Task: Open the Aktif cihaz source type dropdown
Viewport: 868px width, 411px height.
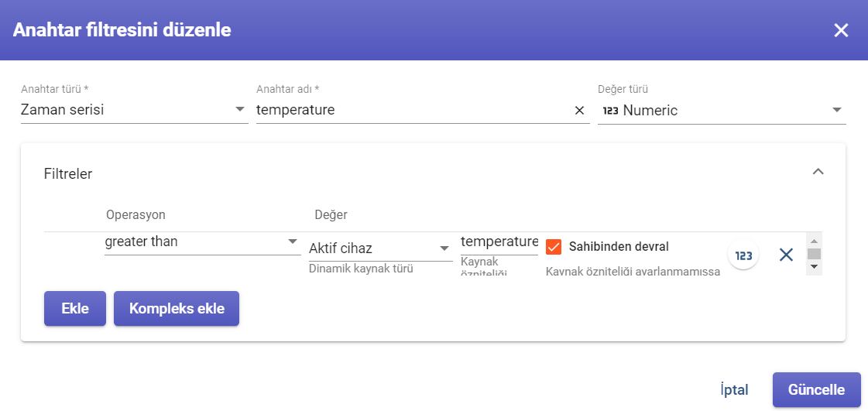Action: [381, 248]
